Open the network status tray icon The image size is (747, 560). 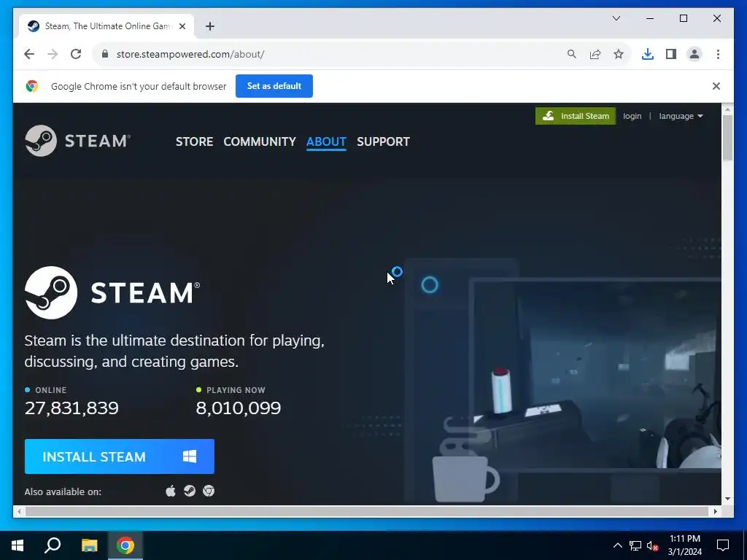click(635, 545)
